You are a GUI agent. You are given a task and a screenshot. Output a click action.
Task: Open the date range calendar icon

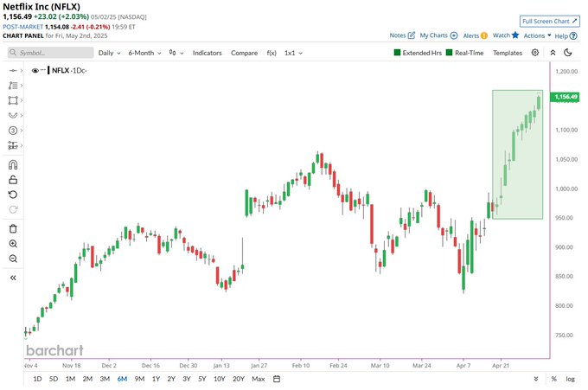[x=277, y=379]
